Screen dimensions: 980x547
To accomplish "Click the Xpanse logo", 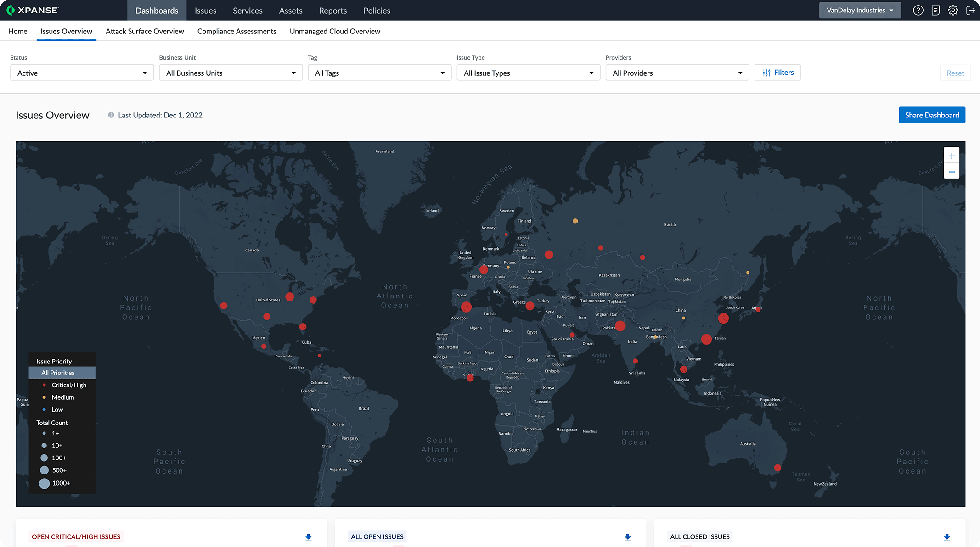I will tap(32, 10).
